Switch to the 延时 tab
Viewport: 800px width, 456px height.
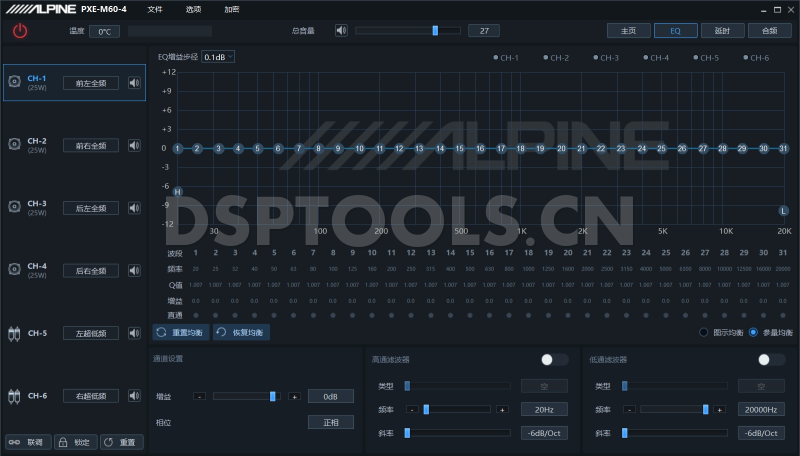(722, 31)
